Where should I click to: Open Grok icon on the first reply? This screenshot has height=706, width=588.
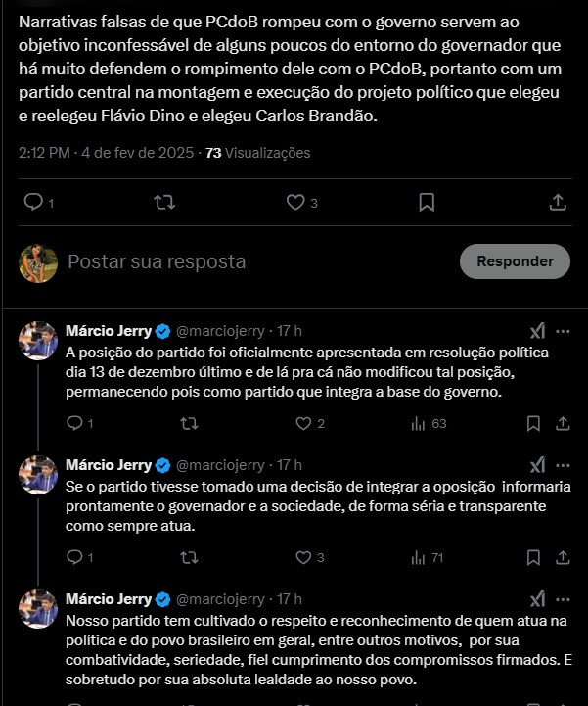tap(537, 331)
